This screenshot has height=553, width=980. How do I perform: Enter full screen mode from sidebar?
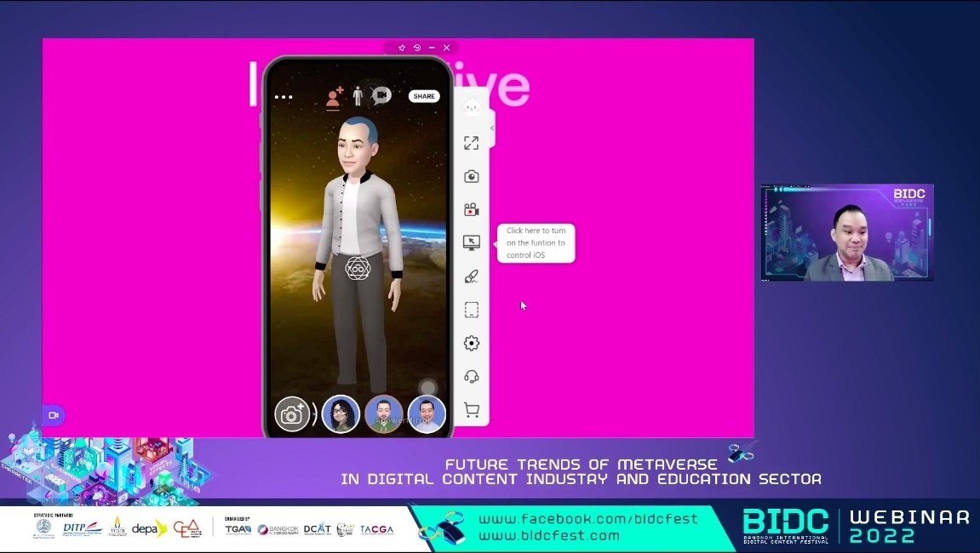click(471, 143)
